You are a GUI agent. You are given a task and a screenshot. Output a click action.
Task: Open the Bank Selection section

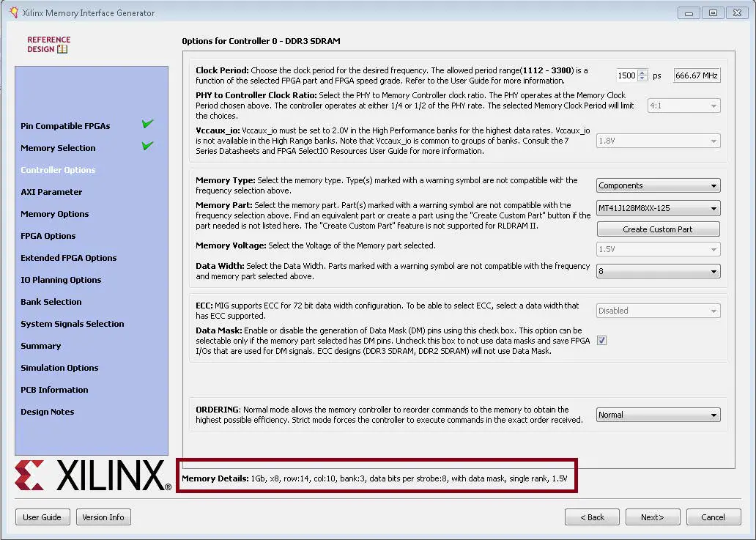tap(51, 301)
